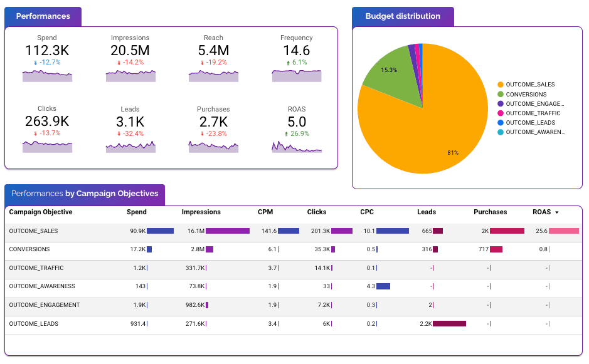Sort by the Campaign Objective column header

(x=41, y=212)
